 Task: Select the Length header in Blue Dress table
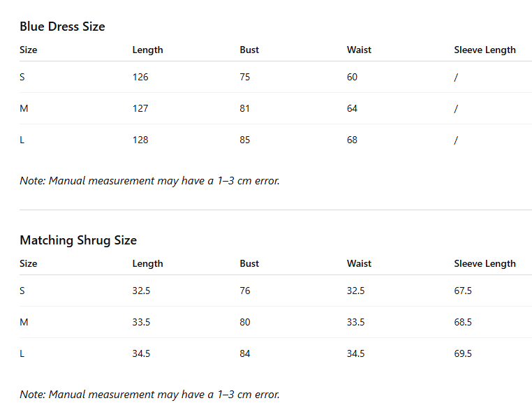(x=147, y=50)
